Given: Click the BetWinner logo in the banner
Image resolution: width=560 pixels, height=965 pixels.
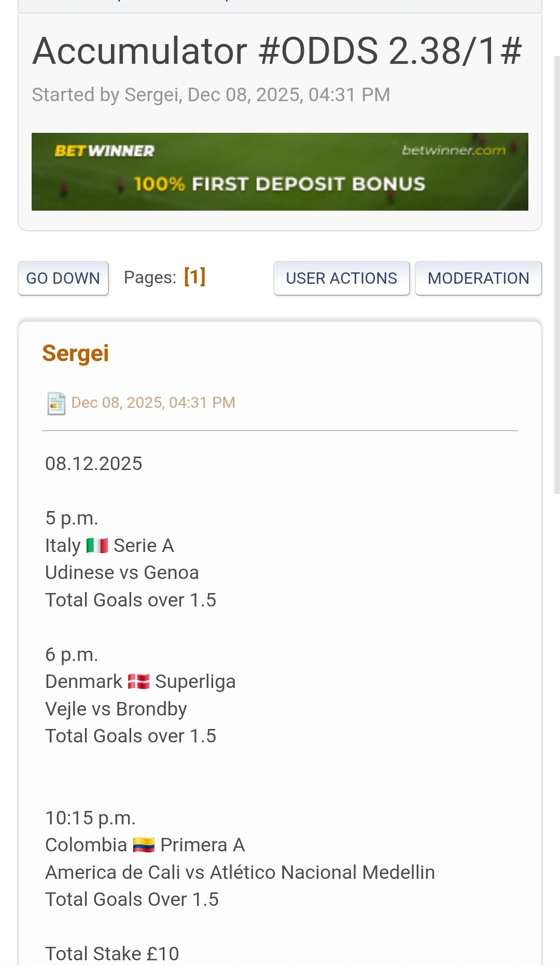Looking at the screenshot, I should (x=104, y=151).
